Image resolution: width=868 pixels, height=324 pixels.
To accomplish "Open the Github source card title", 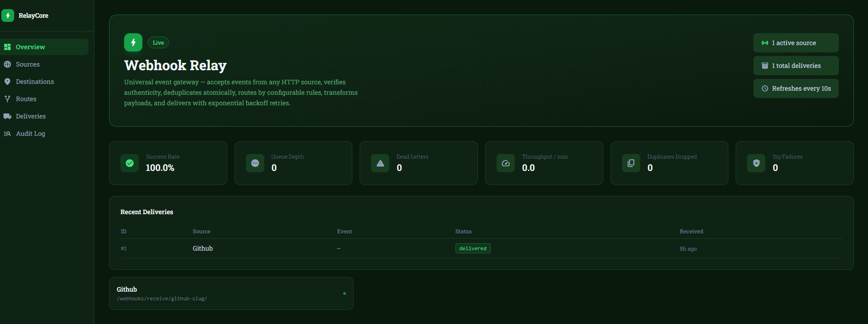I will [x=127, y=289].
